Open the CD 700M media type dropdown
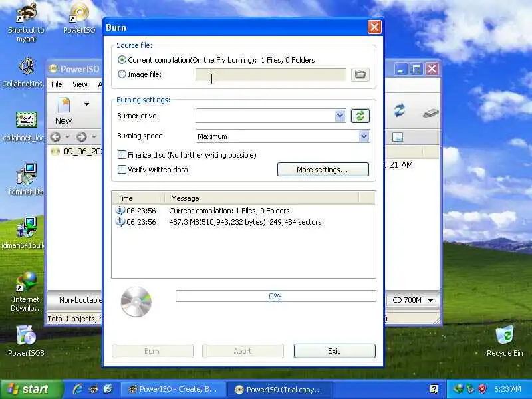Screen dimensions: 532x399 click(412, 300)
